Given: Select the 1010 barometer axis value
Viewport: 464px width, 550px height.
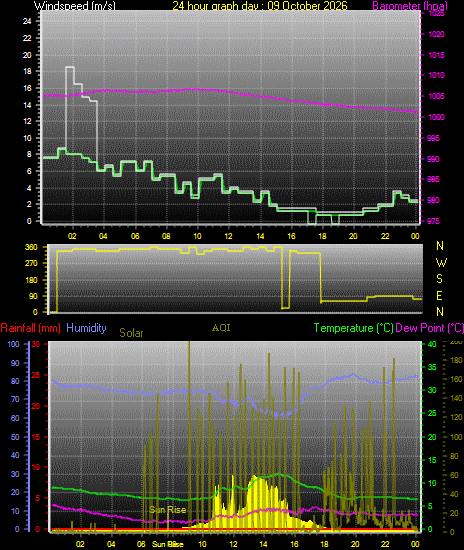Looking at the screenshot, I should coord(437,75).
